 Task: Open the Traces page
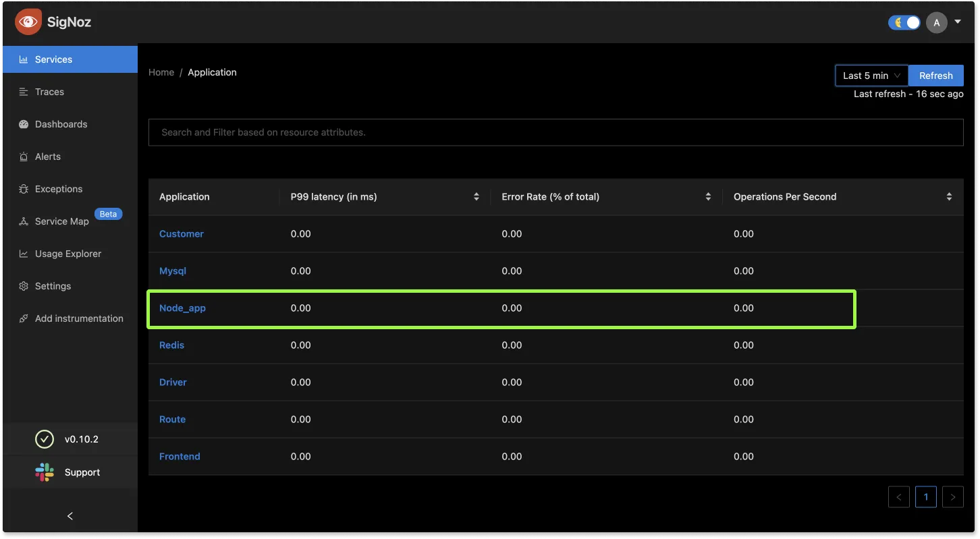click(x=70, y=92)
